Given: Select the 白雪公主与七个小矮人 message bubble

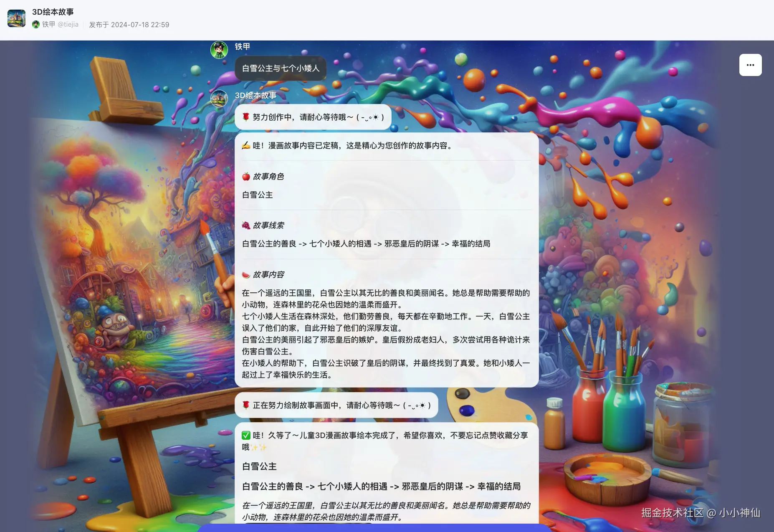Looking at the screenshot, I should [280, 68].
